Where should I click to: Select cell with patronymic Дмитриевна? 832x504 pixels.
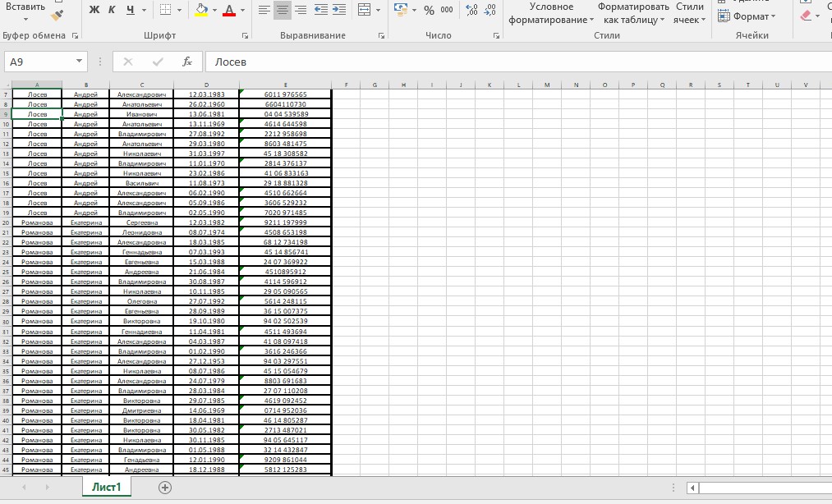tap(141, 410)
